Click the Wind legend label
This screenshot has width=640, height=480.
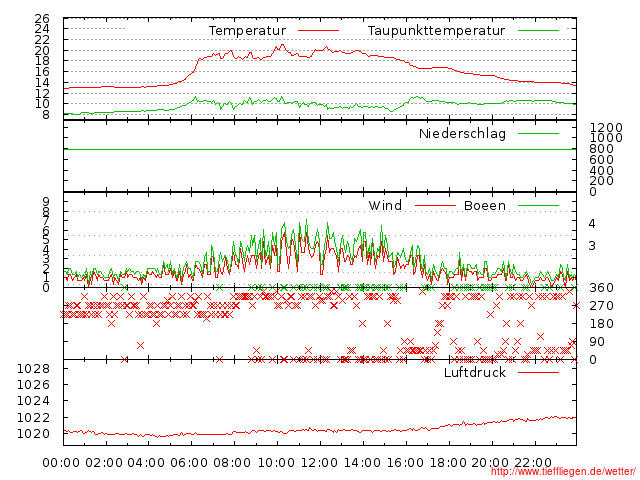(385, 205)
